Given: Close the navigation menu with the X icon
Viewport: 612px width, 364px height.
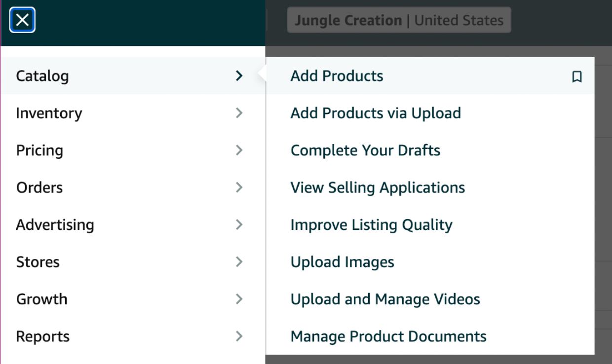Looking at the screenshot, I should click(x=22, y=20).
